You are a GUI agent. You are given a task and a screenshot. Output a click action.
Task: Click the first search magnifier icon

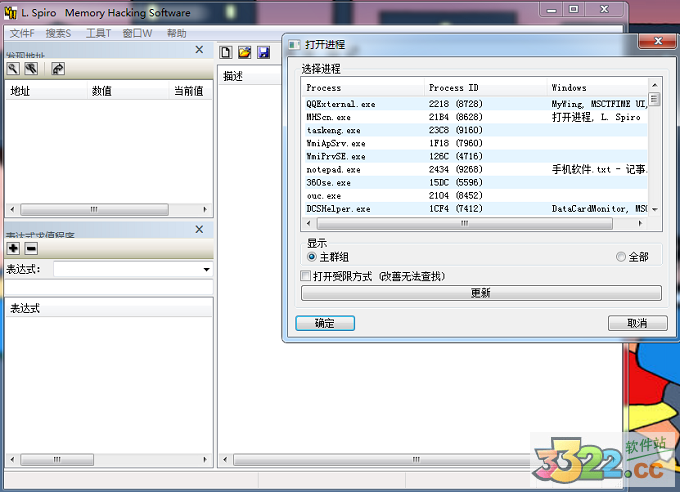[14, 69]
